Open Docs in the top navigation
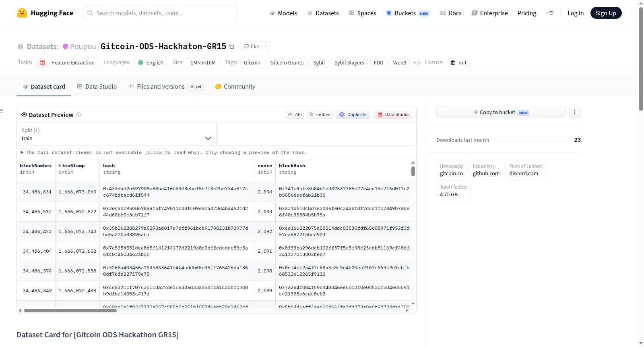 pos(450,13)
